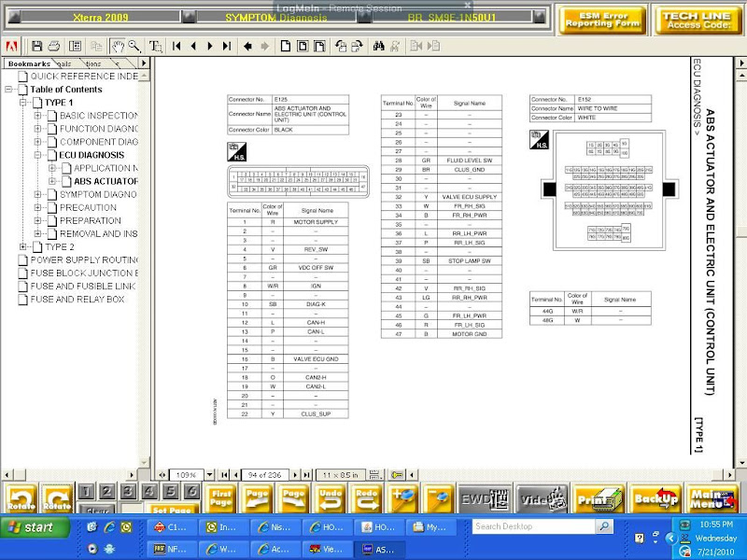747x560 pixels.
Task: Select the Hand tool in the toolbar
Action: tap(119, 46)
